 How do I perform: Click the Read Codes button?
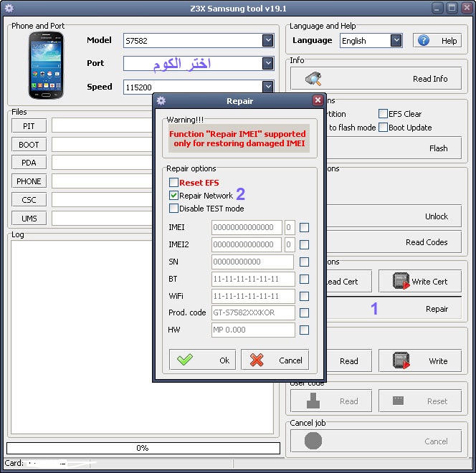pos(394,242)
